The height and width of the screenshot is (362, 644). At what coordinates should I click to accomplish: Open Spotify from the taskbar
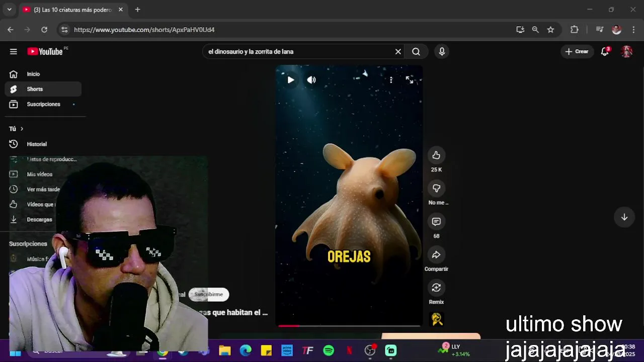[329, 350]
